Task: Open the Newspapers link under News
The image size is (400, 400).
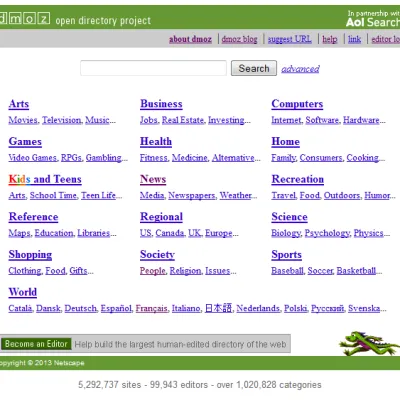Action: click(x=192, y=195)
